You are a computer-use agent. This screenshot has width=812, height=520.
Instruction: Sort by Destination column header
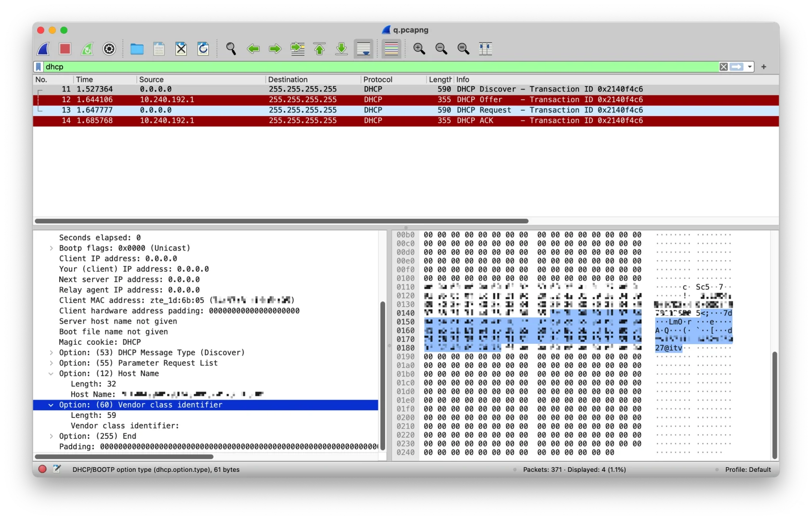click(313, 79)
